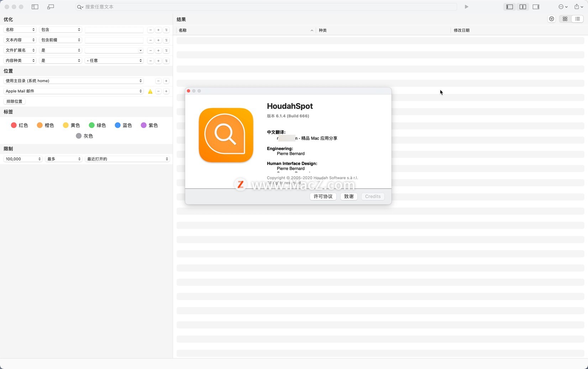Toggle the sidebar panel icon in toolbar

tap(35, 7)
